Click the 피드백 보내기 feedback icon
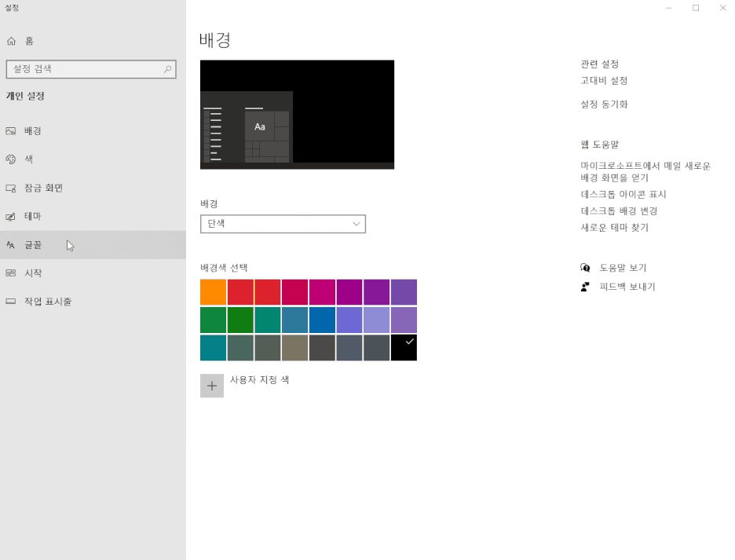Image resolution: width=735 pixels, height=560 pixels. click(x=585, y=287)
